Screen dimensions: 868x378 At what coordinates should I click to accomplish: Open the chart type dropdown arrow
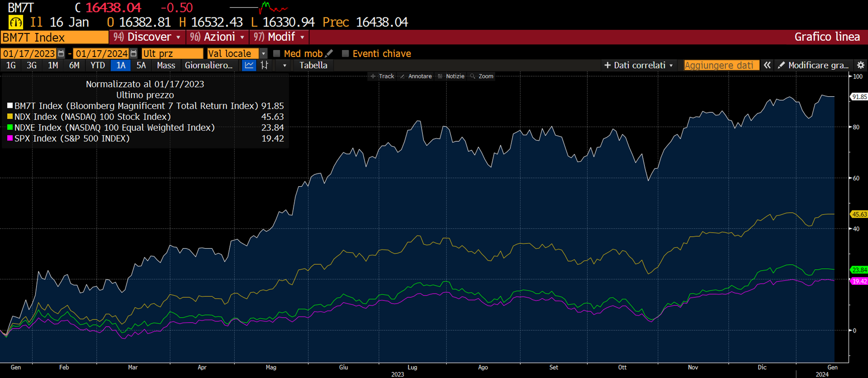pyautogui.click(x=285, y=66)
